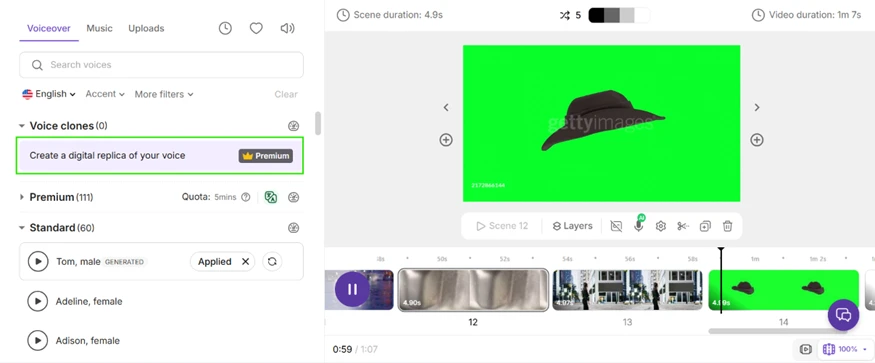Duplicate the scene with copy icon
The height and width of the screenshot is (363, 875).
[x=705, y=226]
